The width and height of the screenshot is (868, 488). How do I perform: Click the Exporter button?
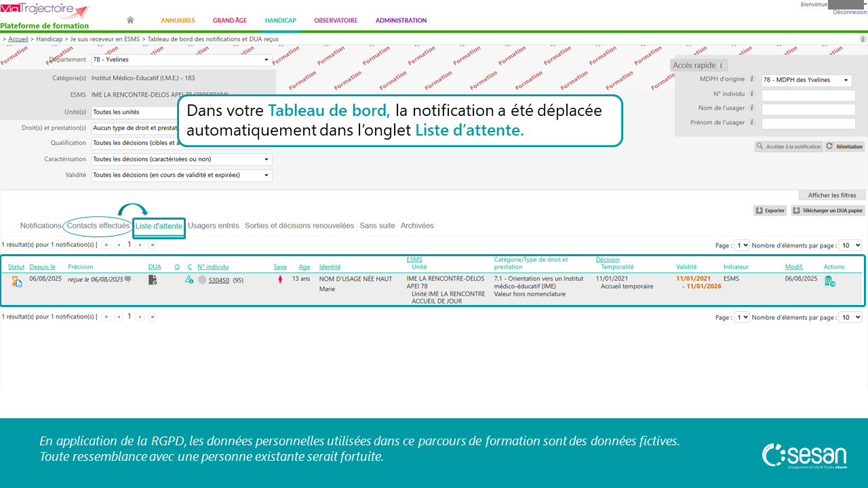770,211
